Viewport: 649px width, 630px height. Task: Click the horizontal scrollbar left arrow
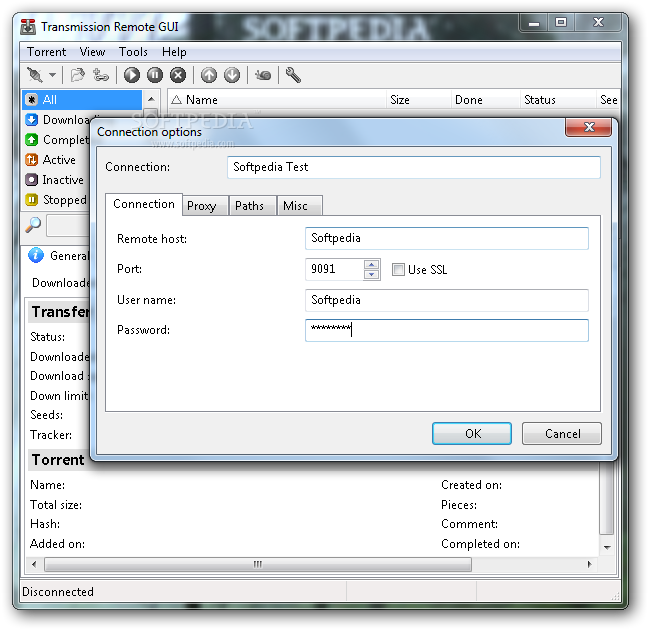point(34,564)
